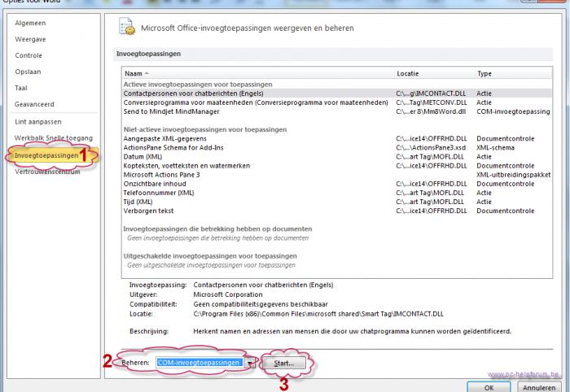Click the full IMCONTACT.DLL path text

318,314
